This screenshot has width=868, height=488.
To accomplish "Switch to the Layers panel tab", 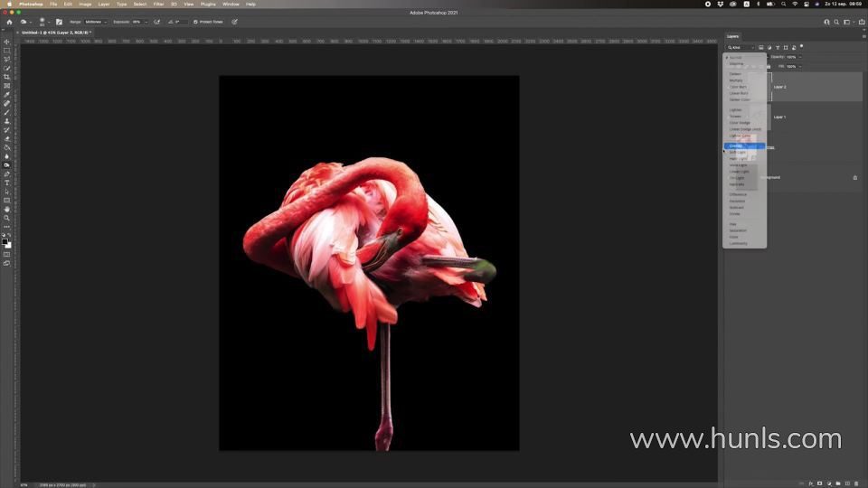I will pyautogui.click(x=733, y=36).
